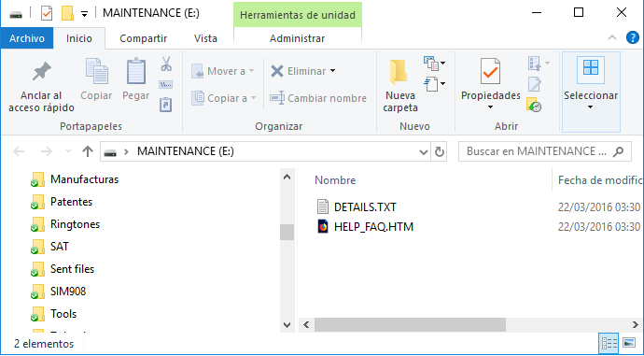This screenshot has width=644, height=356.
Task: Open recent locations dropdown arrow
Action: point(68,151)
